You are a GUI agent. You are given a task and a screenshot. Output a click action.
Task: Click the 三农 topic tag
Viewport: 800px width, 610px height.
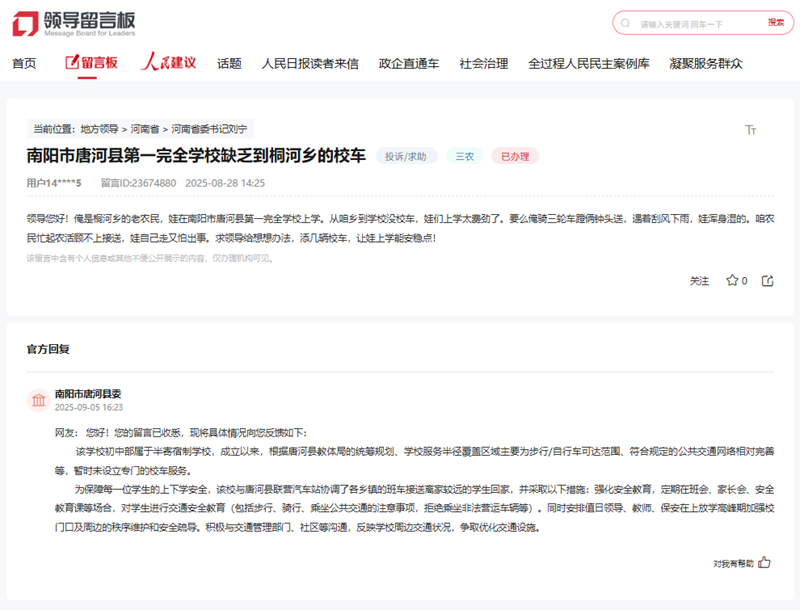coord(462,156)
